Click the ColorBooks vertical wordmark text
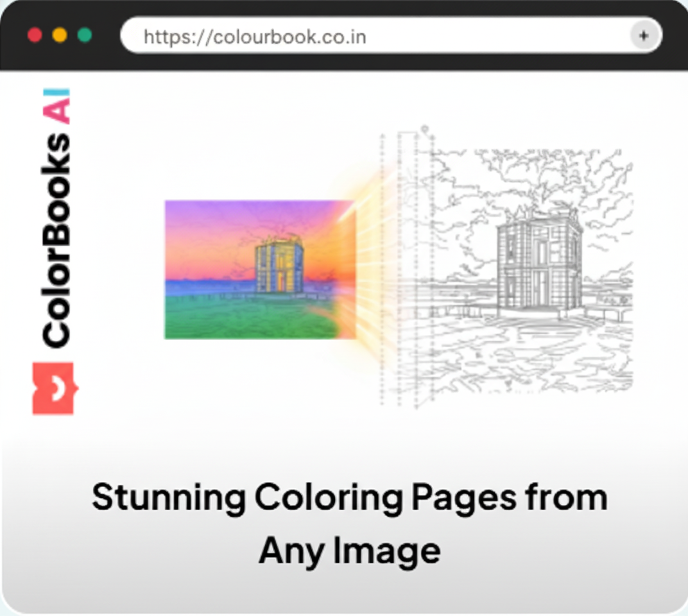 56,241
